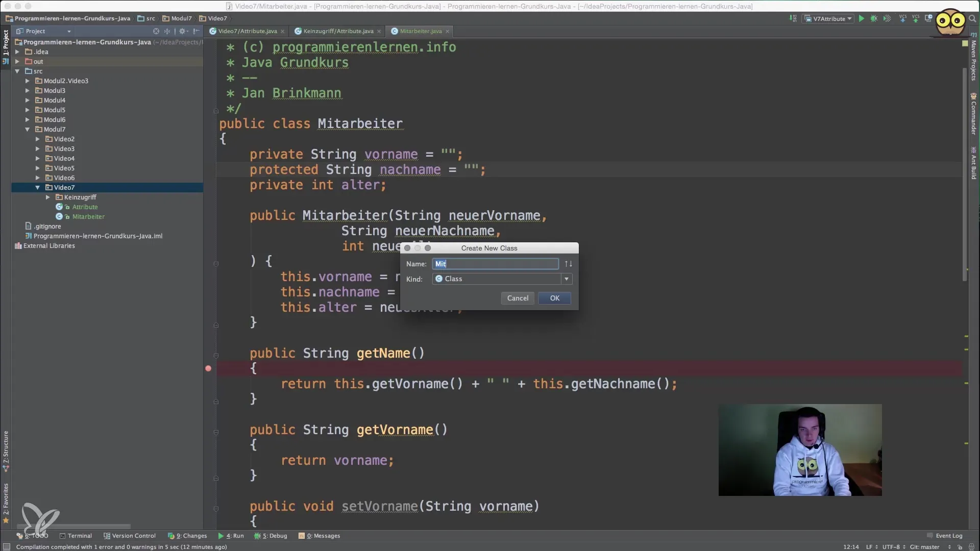Toggle the breakpoint at getName
980x551 pixels.
pos(208,368)
